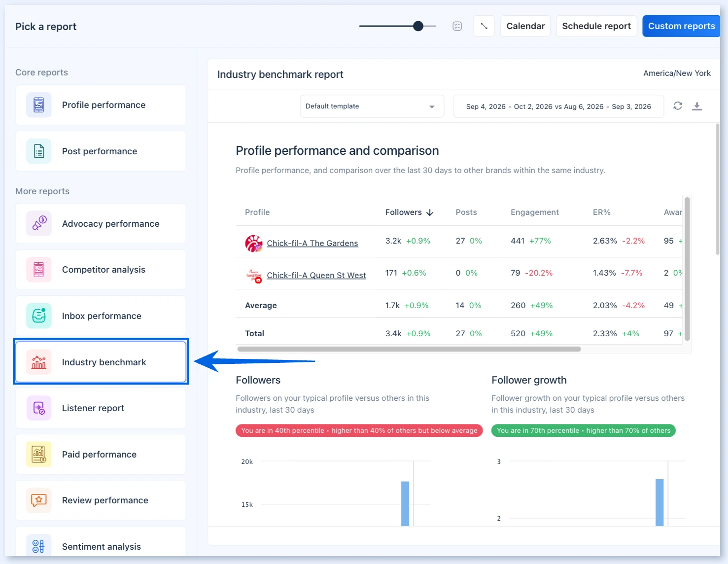Viewport: 728px width, 564px height.
Task: Click the Post performance document icon
Action: click(39, 151)
